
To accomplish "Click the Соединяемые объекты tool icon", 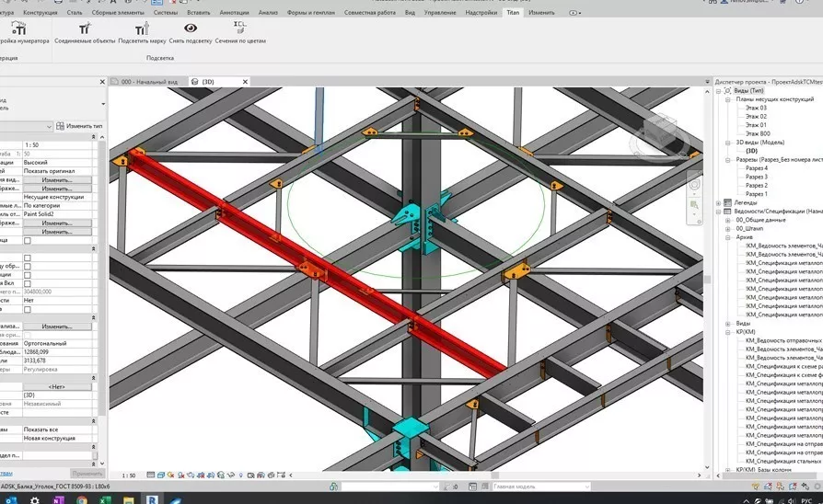I will 84,29.
